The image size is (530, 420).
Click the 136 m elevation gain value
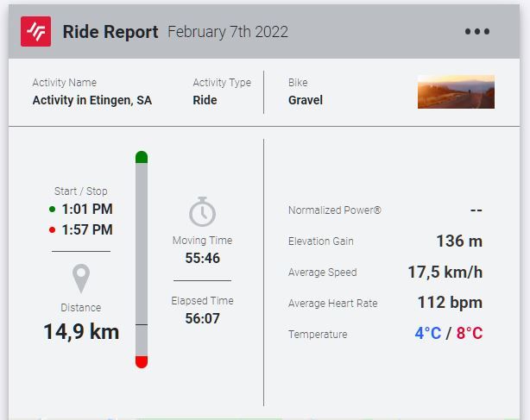click(459, 241)
